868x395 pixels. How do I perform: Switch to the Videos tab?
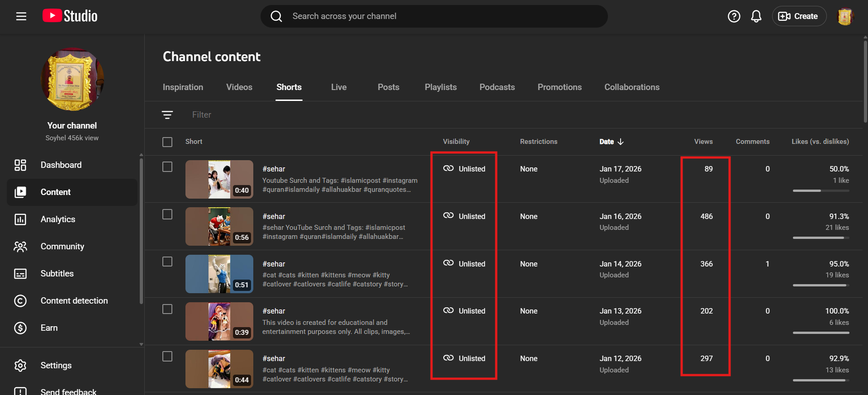(x=239, y=87)
